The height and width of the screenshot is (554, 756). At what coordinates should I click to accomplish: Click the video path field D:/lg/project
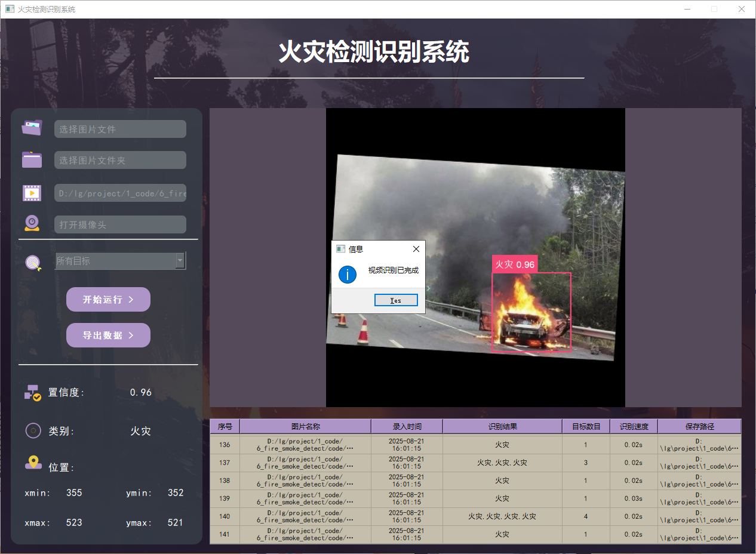(x=120, y=193)
